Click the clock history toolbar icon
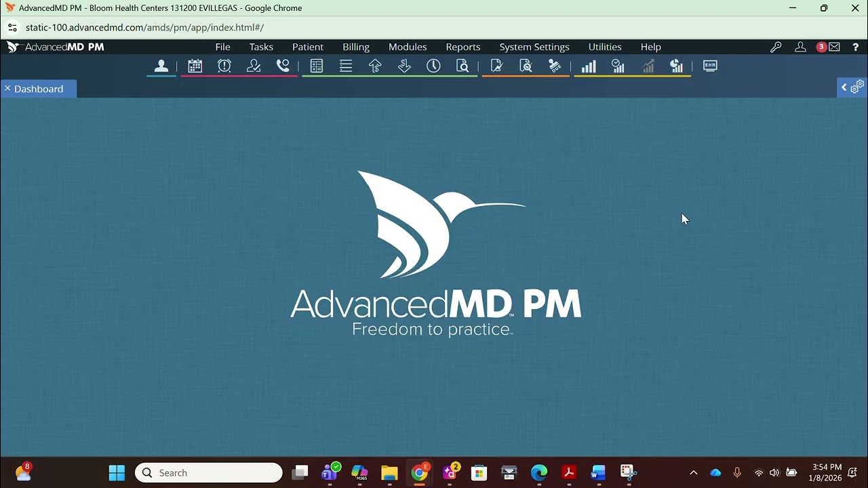 point(433,66)
